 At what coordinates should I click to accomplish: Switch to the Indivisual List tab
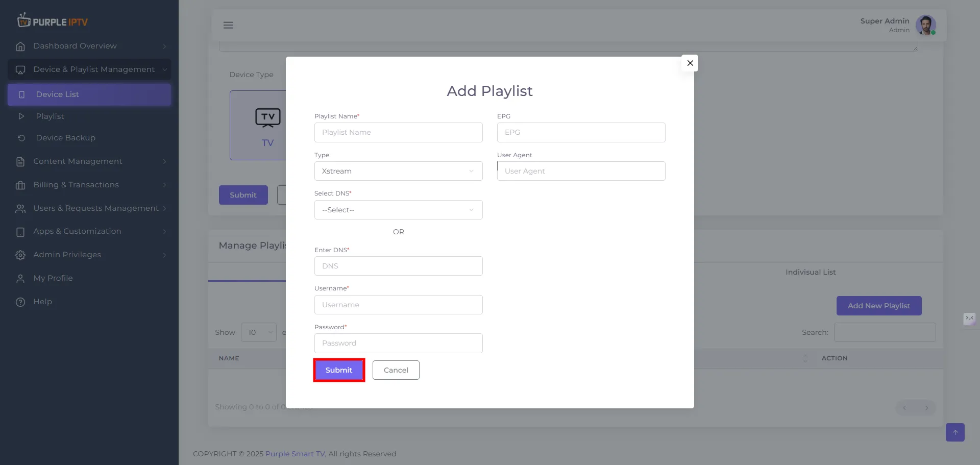point(811,272)
